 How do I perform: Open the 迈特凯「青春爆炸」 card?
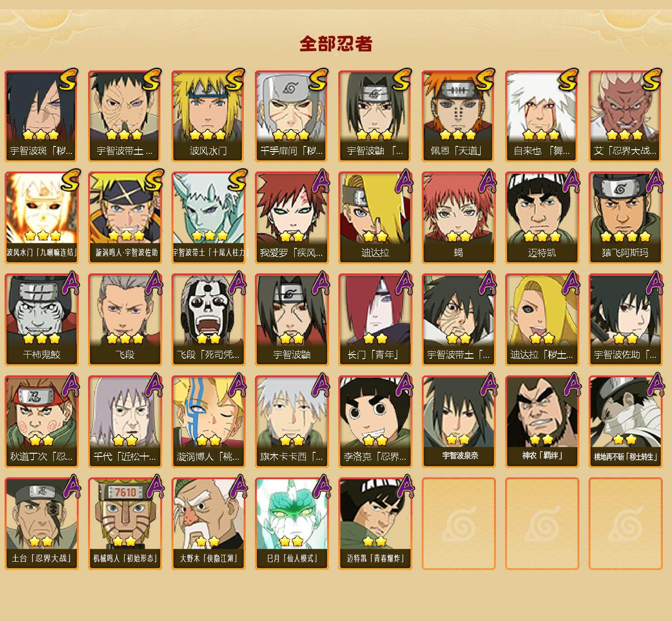[x=375, y=524]
